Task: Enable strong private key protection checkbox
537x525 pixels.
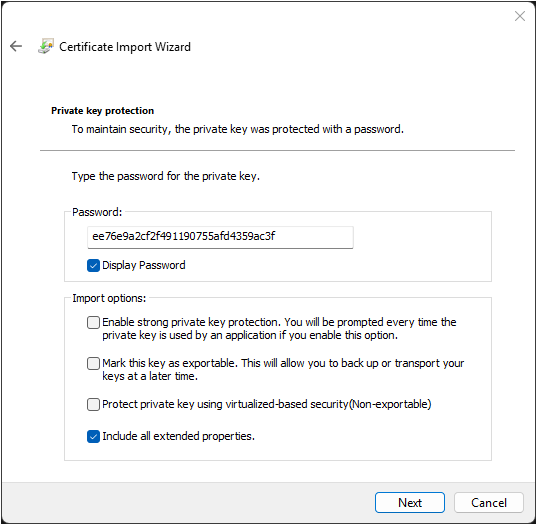Action: coord(93,322)
